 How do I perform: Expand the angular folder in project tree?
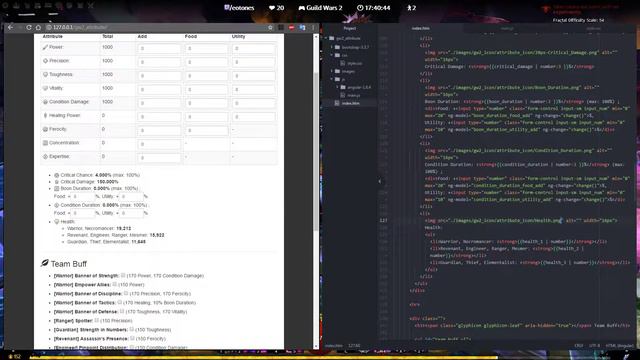pyautogui.click(x=338, y=87)
